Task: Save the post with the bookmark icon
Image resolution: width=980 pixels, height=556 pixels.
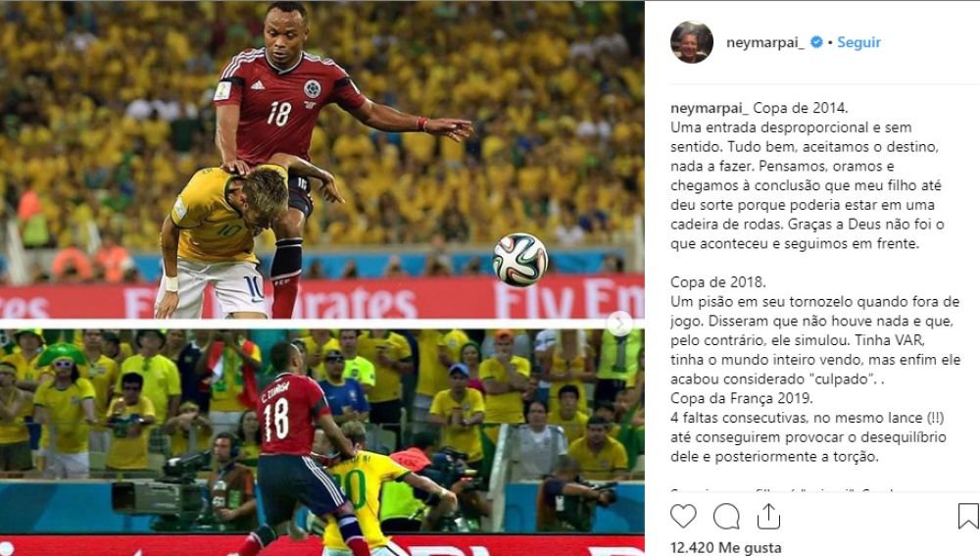Action: (x=967, y=517)
